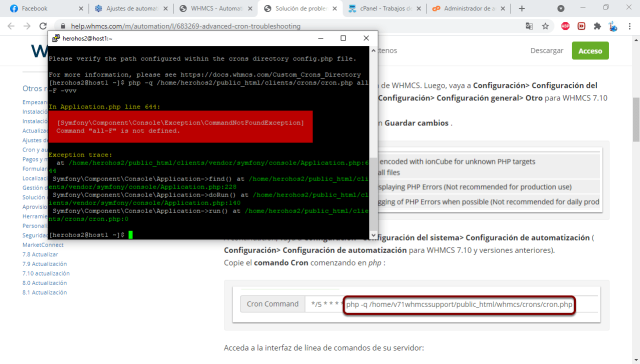
Task: Open 8.0 Actualización sidebar link
Action: click(x=44, y=283)
